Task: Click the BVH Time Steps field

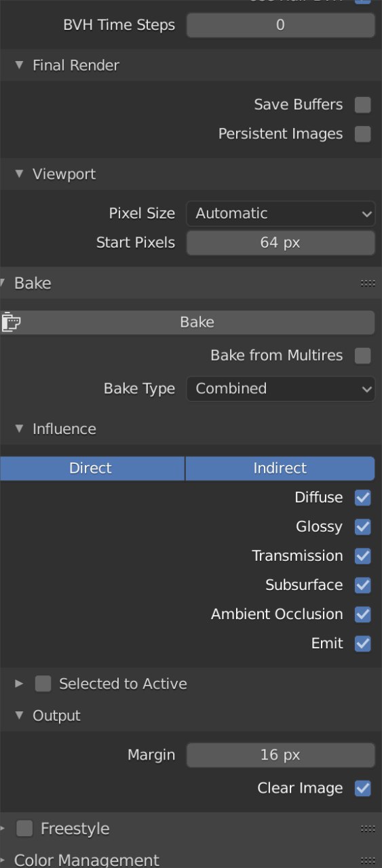Action: (x=280, y=25)
